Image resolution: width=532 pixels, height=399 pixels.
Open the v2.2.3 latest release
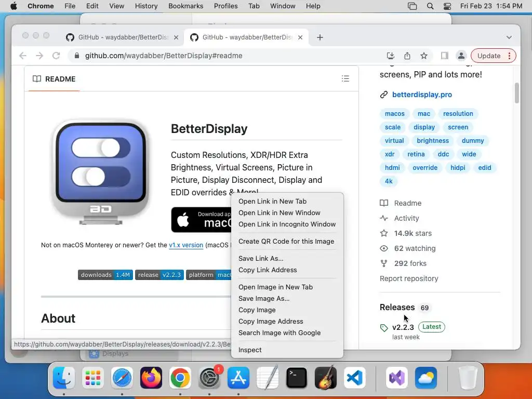pyautogui.click(x=403, y=327)
